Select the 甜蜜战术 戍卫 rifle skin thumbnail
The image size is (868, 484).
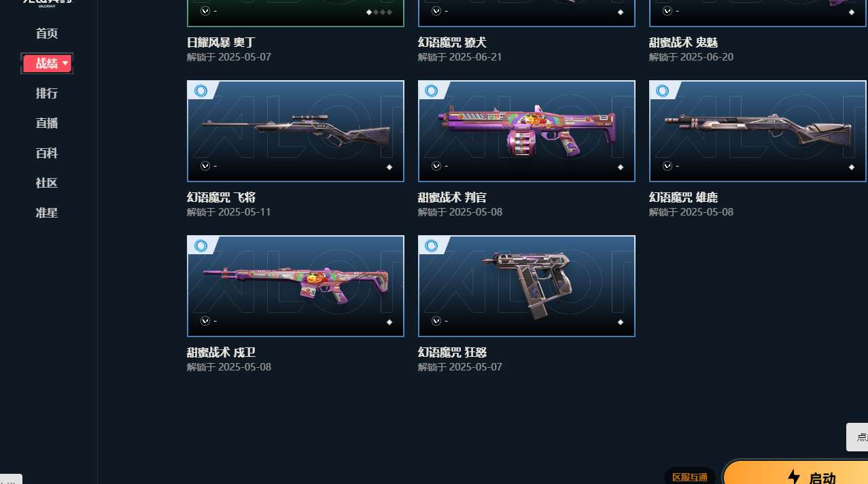point(296,286)
